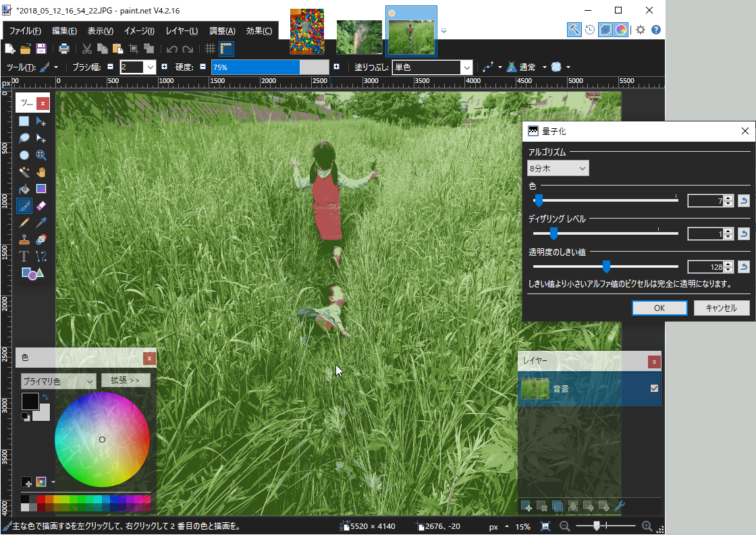Select the Eraser tool
The width and height of the screenshot is (756, 535).
41,206
